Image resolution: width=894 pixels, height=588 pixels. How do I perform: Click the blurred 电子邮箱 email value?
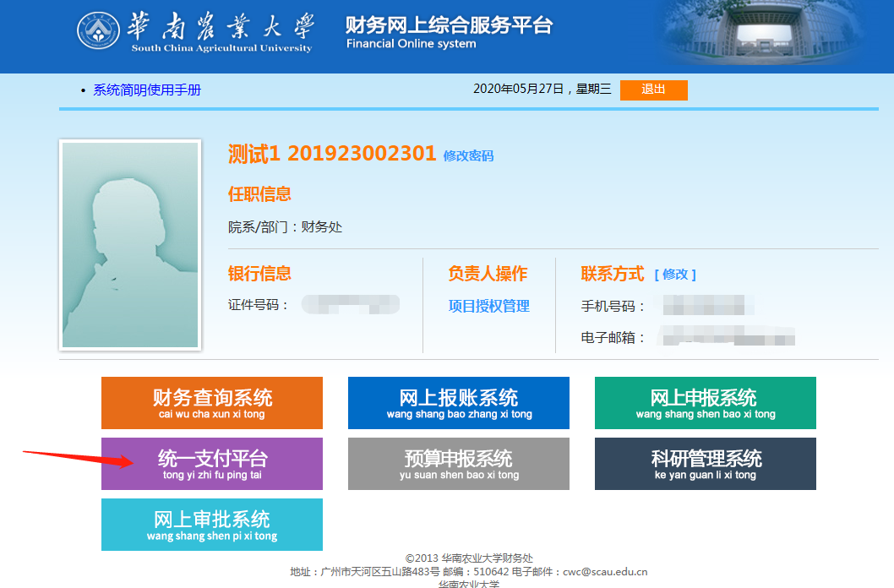coord(728,337)
